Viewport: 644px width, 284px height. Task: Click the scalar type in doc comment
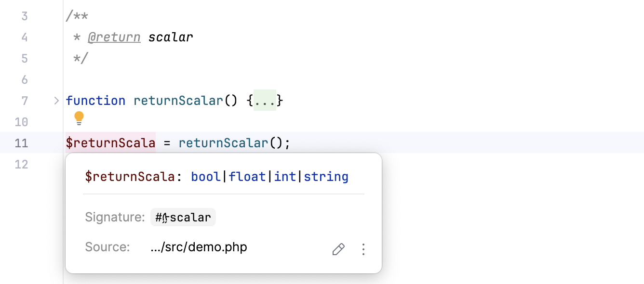171,37
